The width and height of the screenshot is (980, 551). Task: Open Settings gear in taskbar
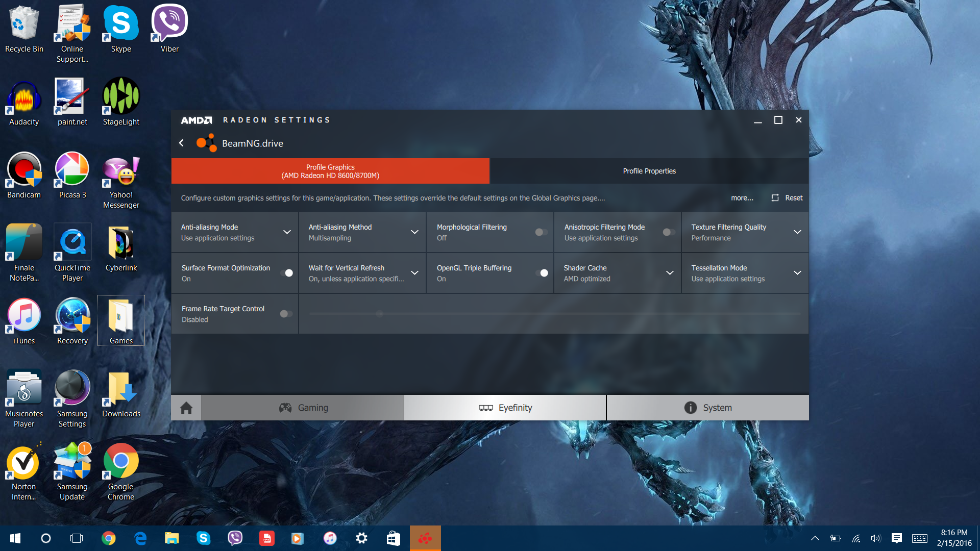362,538
